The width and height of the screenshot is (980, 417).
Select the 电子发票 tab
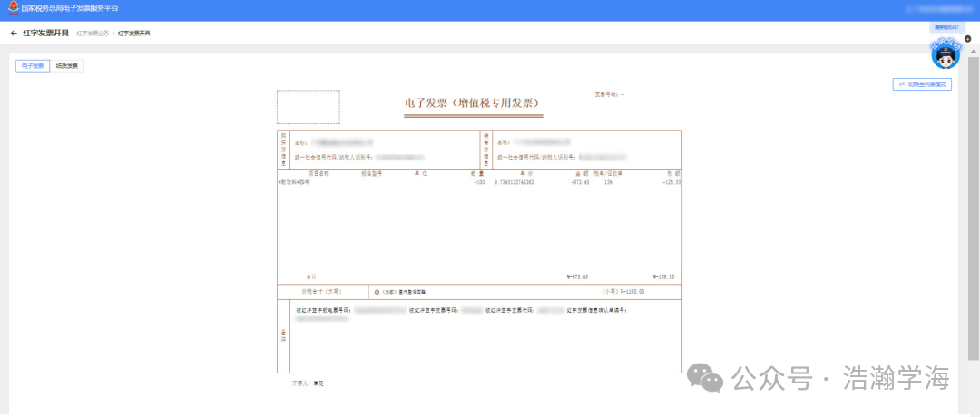coord(33,66)
